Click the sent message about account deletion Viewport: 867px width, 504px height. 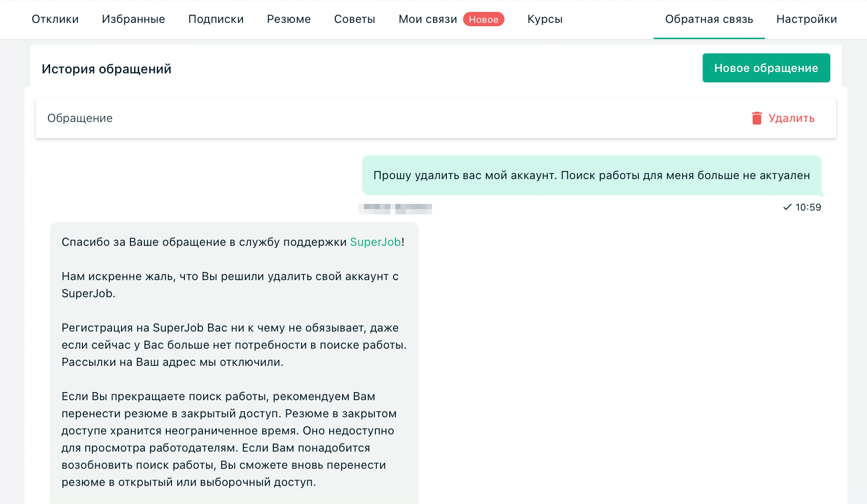pos(592,175)
